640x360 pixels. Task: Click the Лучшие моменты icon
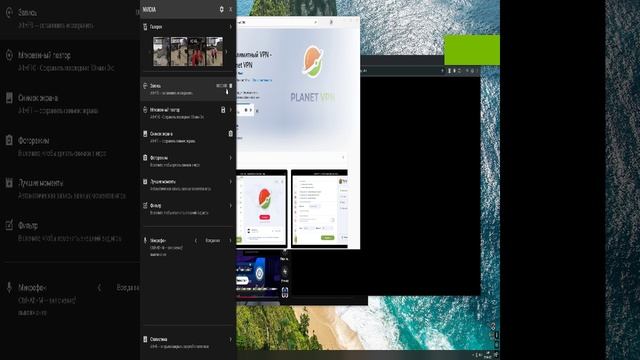pyautogui.click(x=145, y=181)
